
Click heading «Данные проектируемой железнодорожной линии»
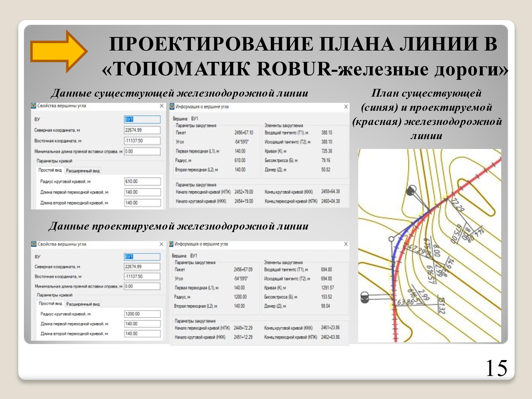[178, 226]
